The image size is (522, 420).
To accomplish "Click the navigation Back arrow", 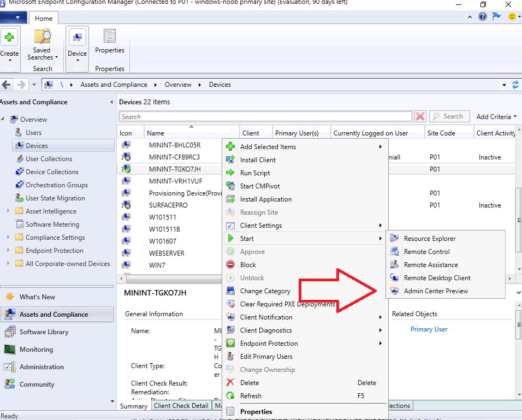I will point(6,85).
